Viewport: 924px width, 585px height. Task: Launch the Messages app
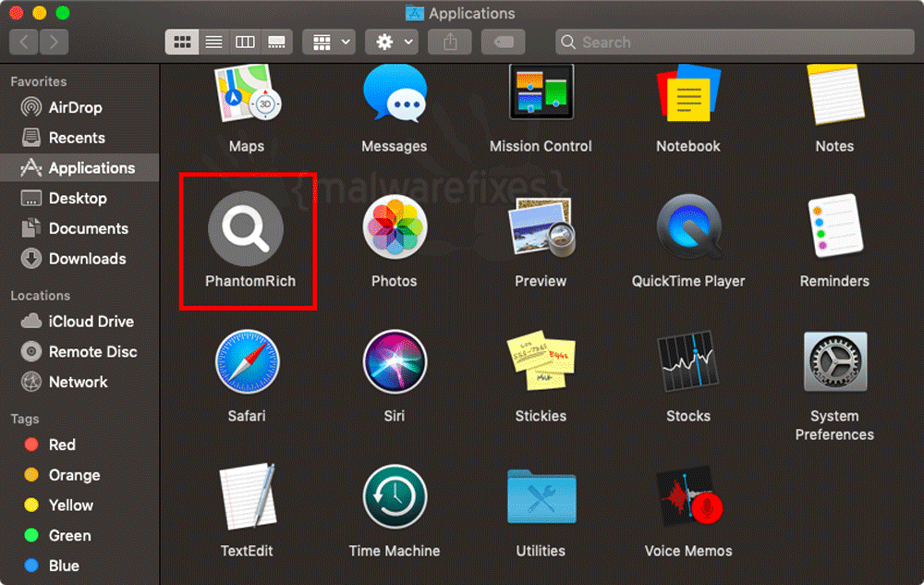[x=395, y=93]
